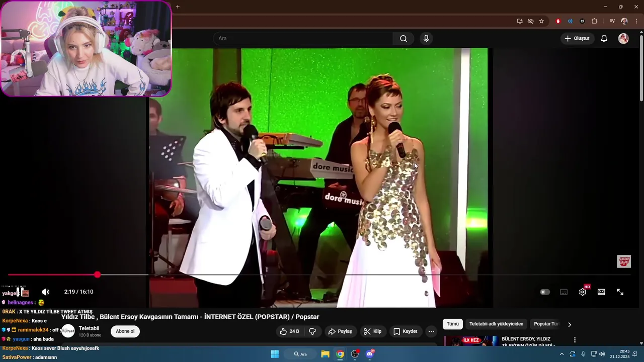Viewport: 644px width, 362px height.
Task: Click the YouTube search magnifier button
Action: pos(404,39)
